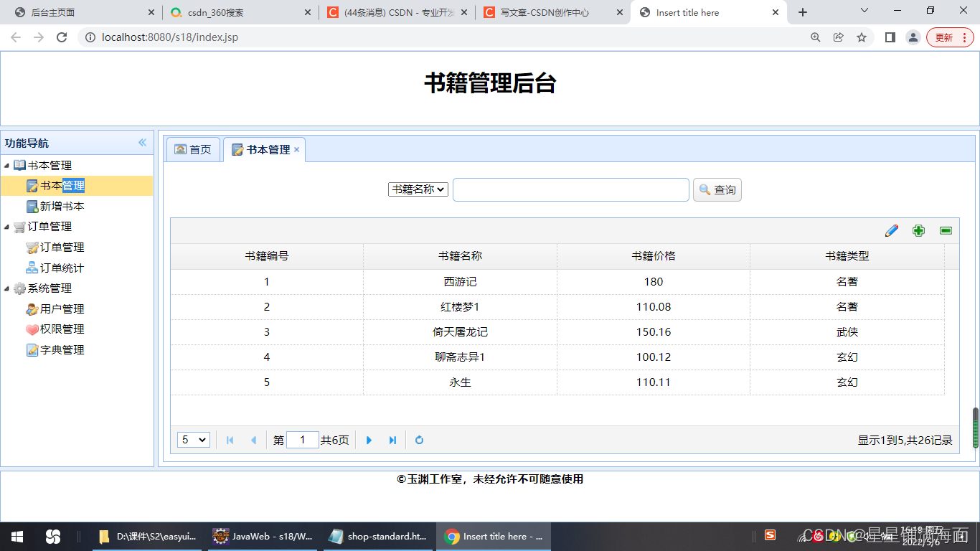Click the 查询 search button

pos(717,189)
